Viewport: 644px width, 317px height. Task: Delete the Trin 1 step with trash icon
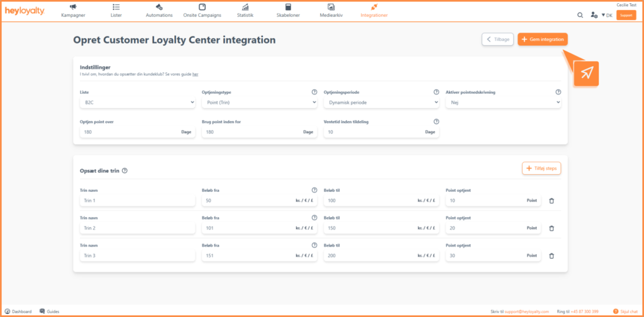click(552, 201)
